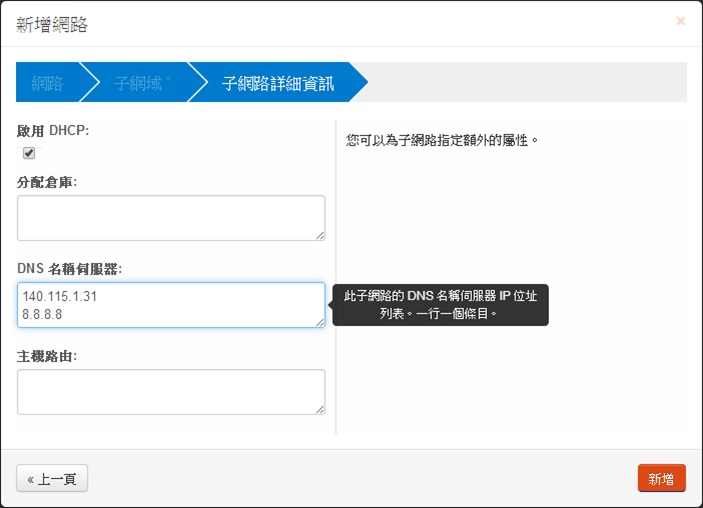Click the DNS 名稱伺服器 field label
This screenshot has width=703, height=508.
click(x=69, y=269)
